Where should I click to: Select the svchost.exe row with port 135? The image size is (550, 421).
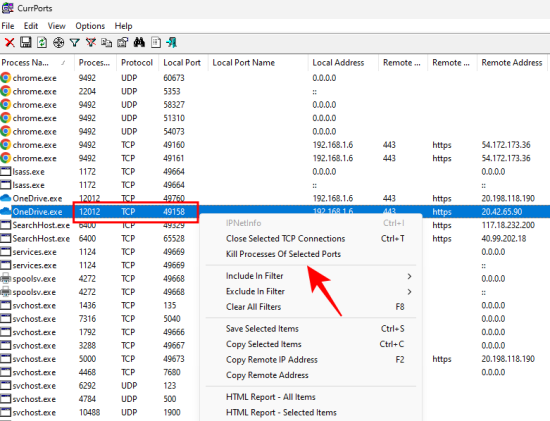click(100, 305)
